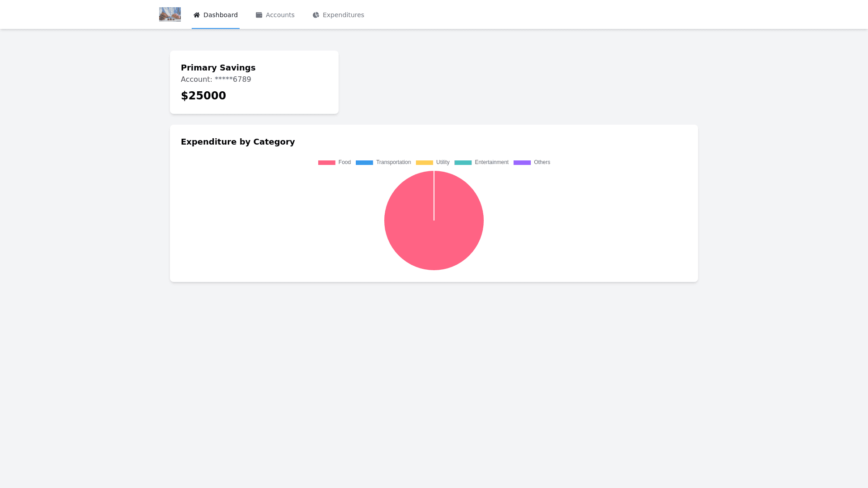Open the Expenditures page
Screen dimensions: 868x488
pos(343,15)
